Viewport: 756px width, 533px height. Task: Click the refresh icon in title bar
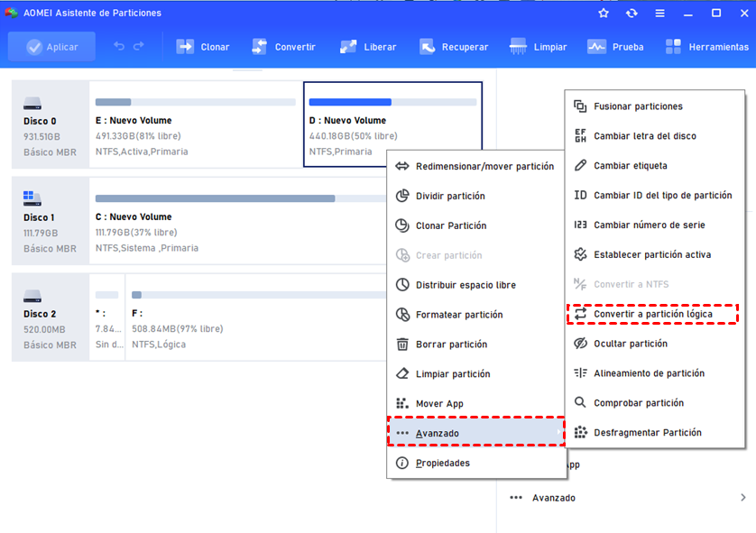[632, 13]
